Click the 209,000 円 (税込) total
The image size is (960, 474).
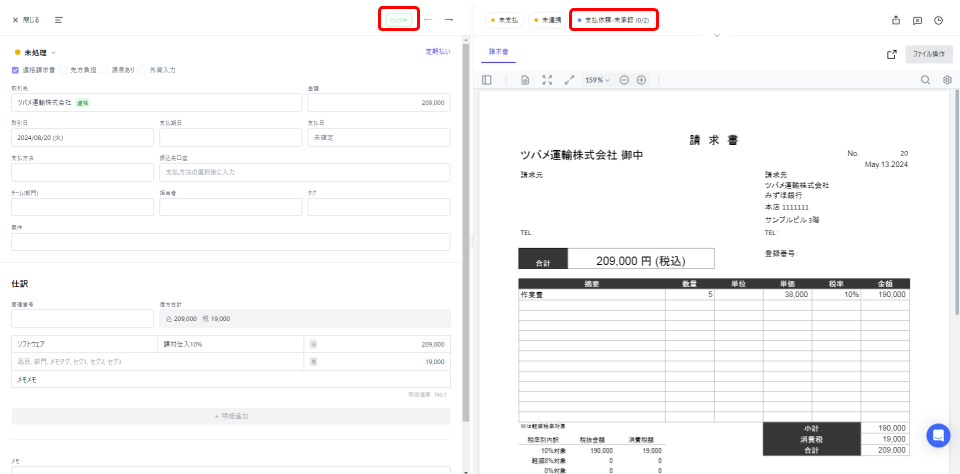click(640, 260)
